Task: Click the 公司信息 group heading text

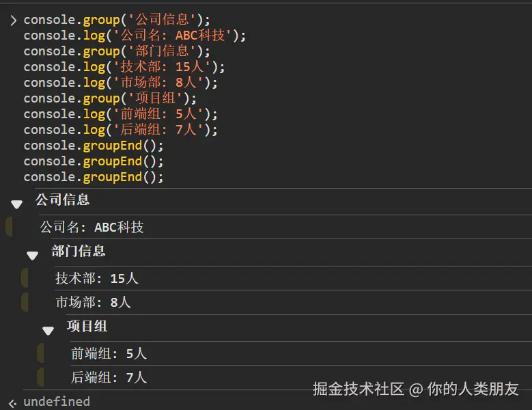Action: [x=62, y=200]
